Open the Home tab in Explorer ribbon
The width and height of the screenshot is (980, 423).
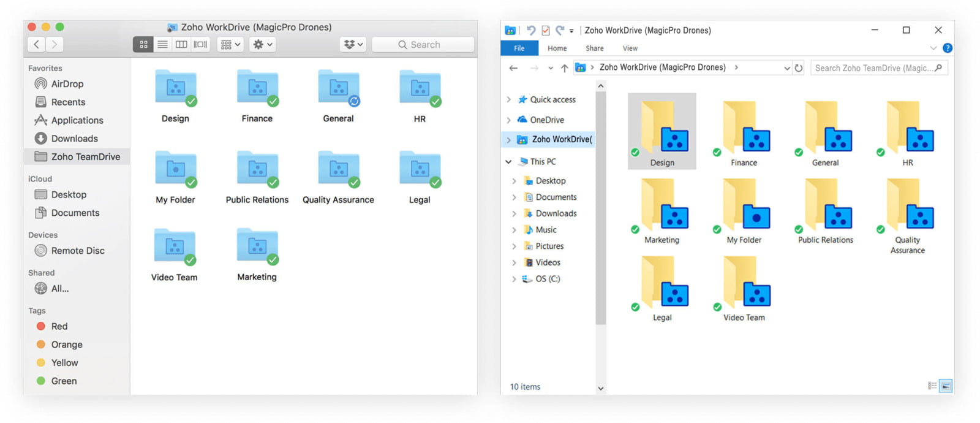click(x=557, y=48)
